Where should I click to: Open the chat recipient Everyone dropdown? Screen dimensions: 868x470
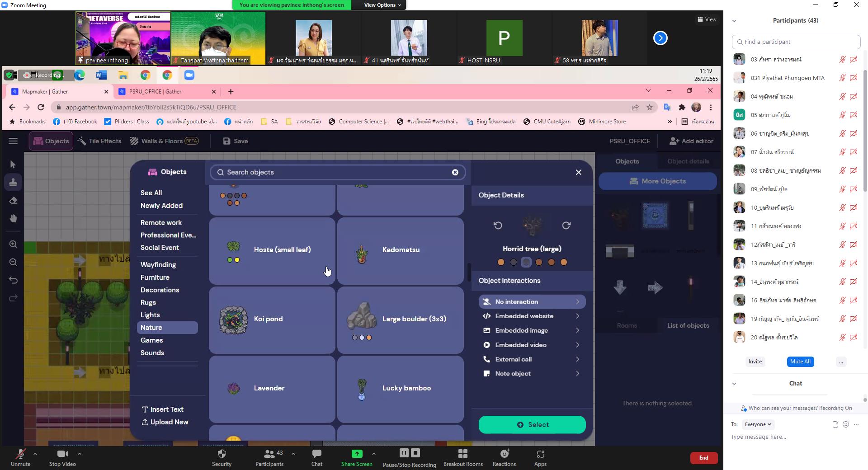(x=758, y=424)
